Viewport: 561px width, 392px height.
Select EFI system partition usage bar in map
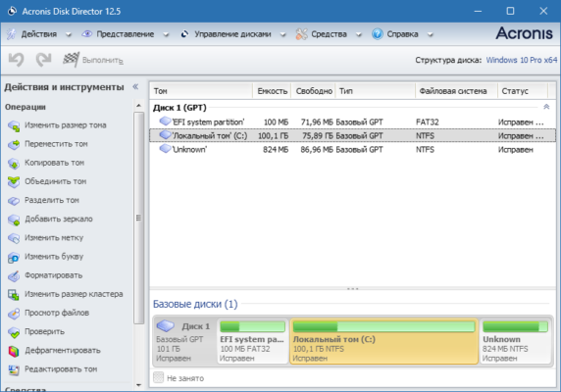[253, 326]
